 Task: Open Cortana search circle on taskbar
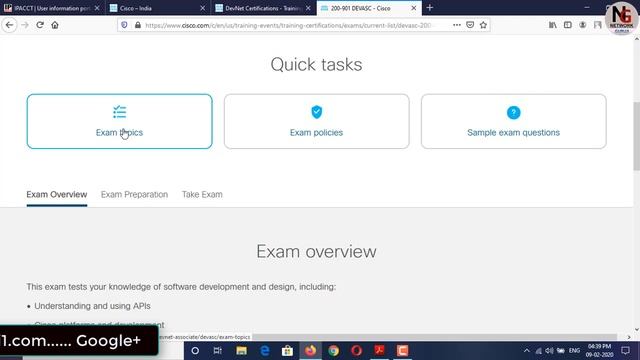click(x=195, y=351)
